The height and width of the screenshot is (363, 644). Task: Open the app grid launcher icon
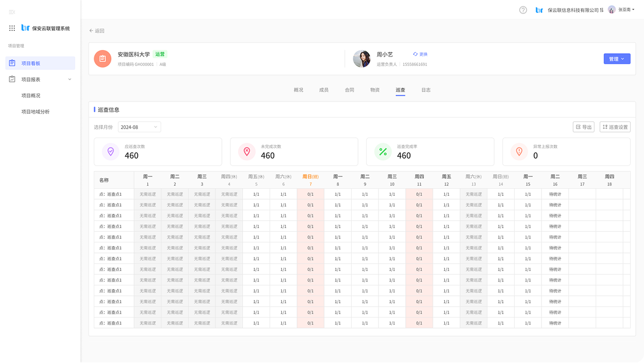click(12, 28)
